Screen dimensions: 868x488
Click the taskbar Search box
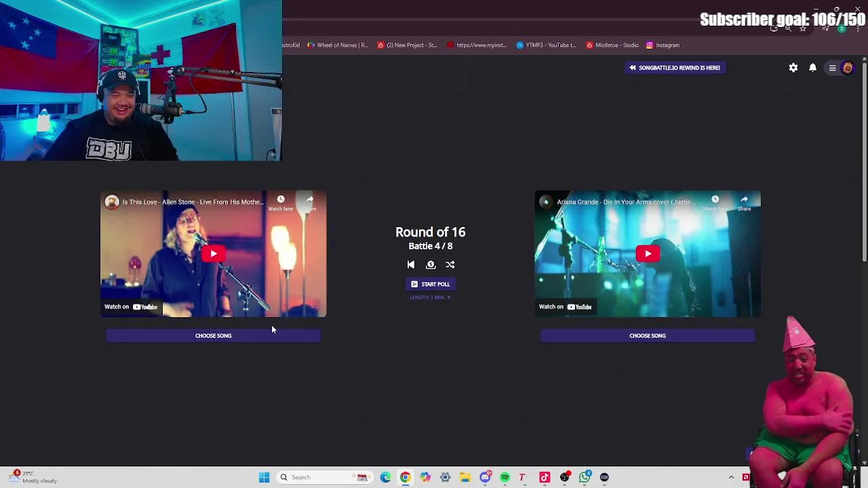pyautogui.click(x=324, y=477)
